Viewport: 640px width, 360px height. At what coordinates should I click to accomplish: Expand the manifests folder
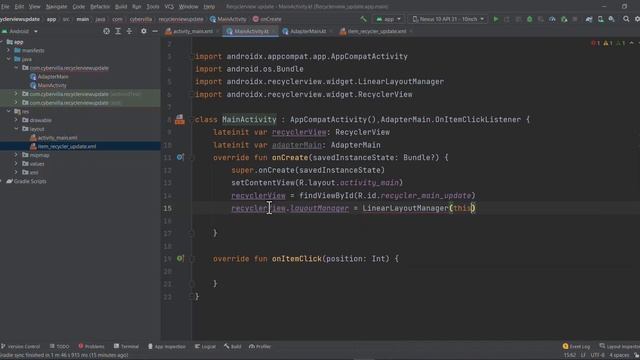pyautogui.click(x=9, y=50)
